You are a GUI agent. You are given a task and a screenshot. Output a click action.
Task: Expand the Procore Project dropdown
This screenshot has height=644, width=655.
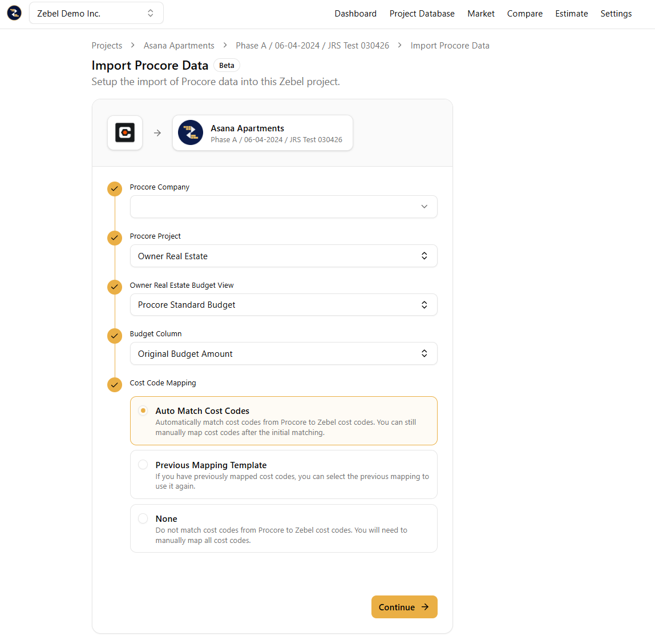pos(284,256)
